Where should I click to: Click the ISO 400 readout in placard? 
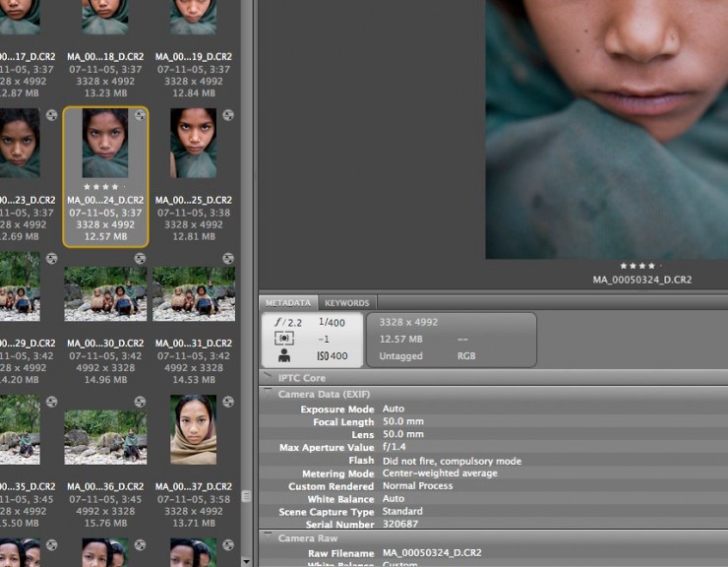(x=332, y=356)
